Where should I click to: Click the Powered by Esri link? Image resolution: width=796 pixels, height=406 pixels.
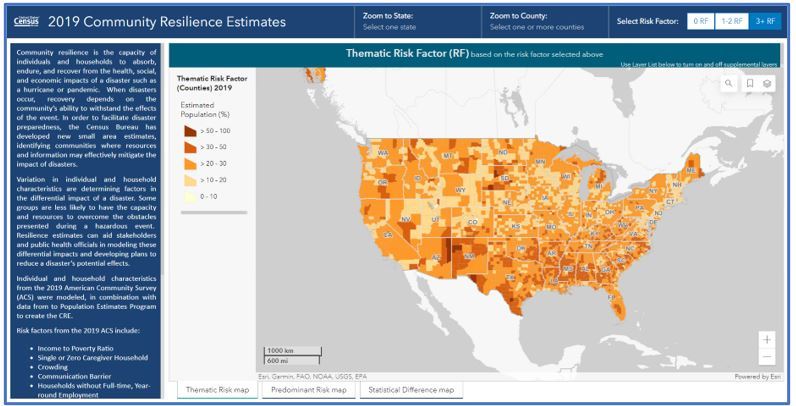pyautogui.click(x=755, y=377)
